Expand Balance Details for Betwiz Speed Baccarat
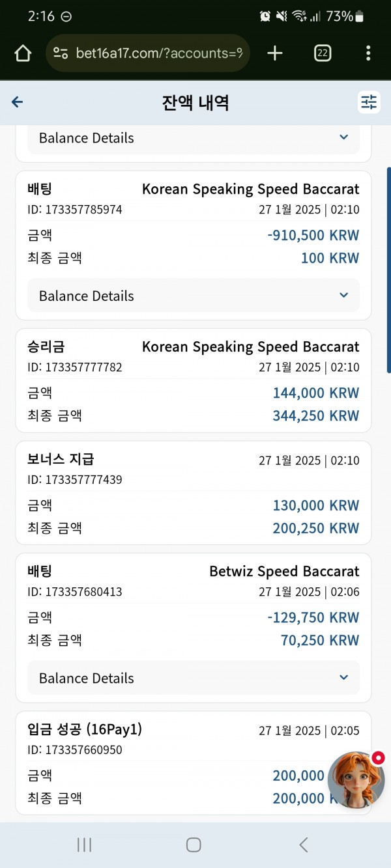The height and width of the screenshot is (868, 391). [x=194, y=678]
